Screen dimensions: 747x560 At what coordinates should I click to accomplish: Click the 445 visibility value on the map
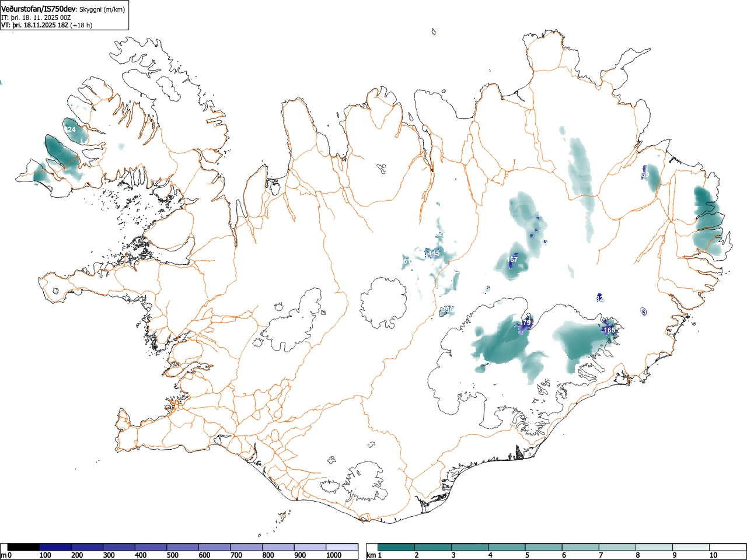click(x=434, y=253)
